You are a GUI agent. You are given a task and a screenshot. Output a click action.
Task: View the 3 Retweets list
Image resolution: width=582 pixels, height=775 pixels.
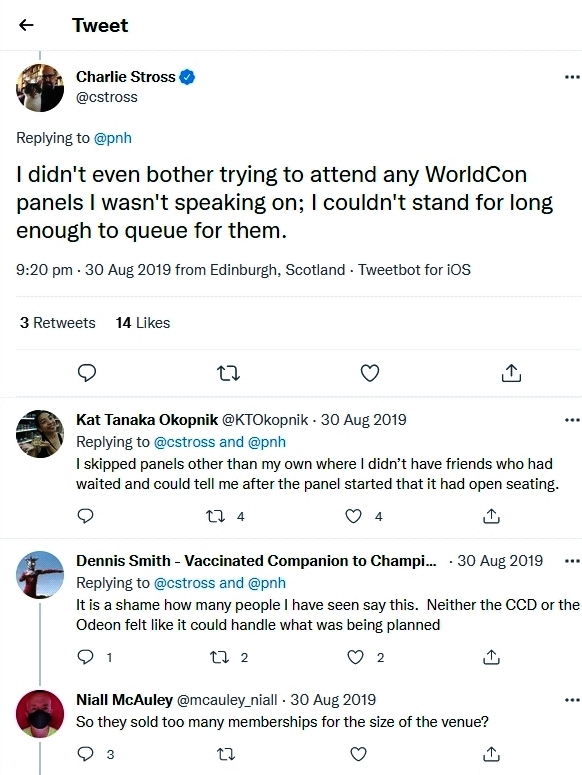tap(57, 323)
